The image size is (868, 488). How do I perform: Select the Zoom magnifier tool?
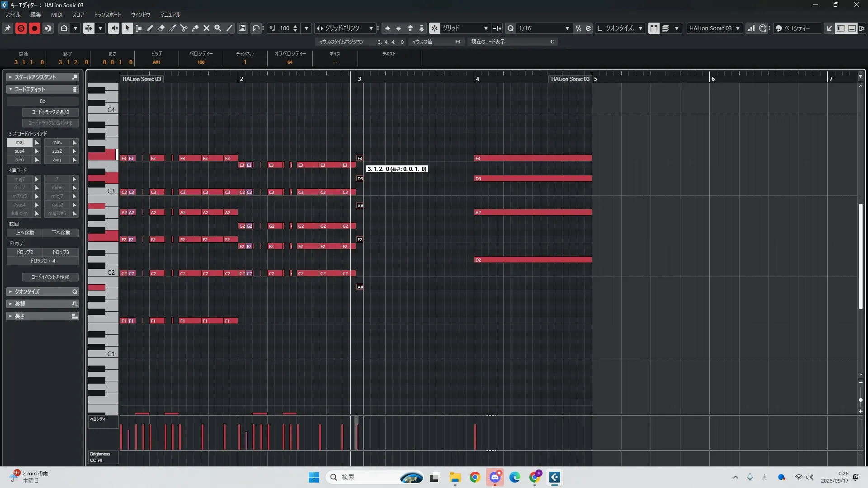tap(218, 28)
